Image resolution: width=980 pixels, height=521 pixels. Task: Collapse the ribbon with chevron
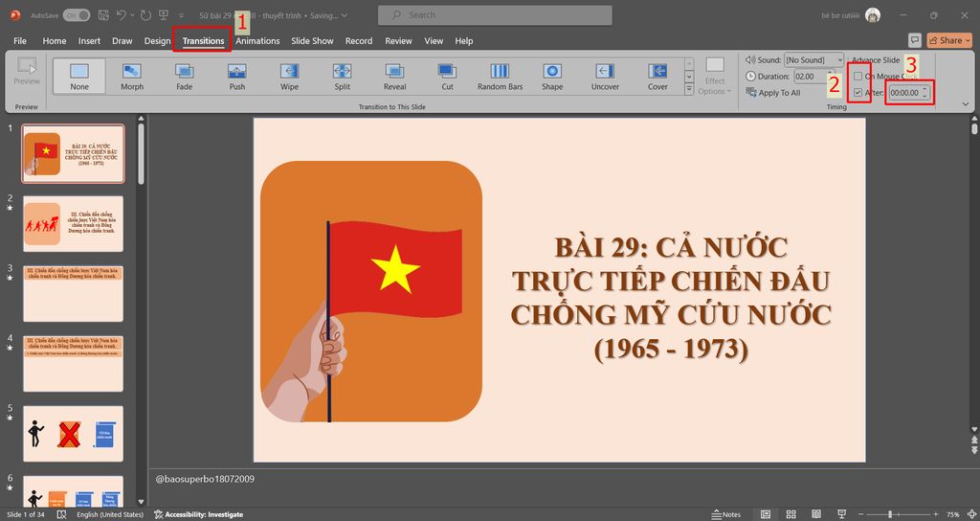point(966,104)
